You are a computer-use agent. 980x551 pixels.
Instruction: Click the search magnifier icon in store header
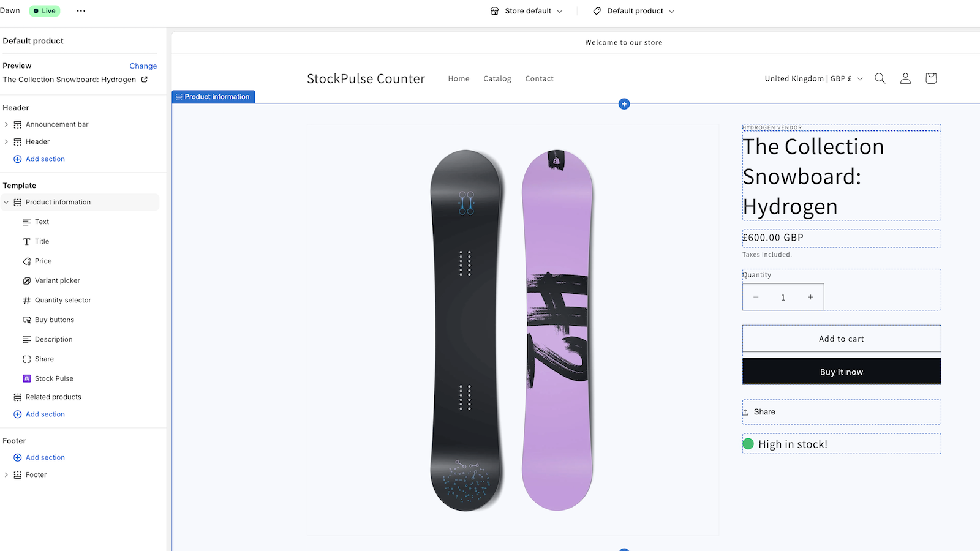click(x=880, y=78)
